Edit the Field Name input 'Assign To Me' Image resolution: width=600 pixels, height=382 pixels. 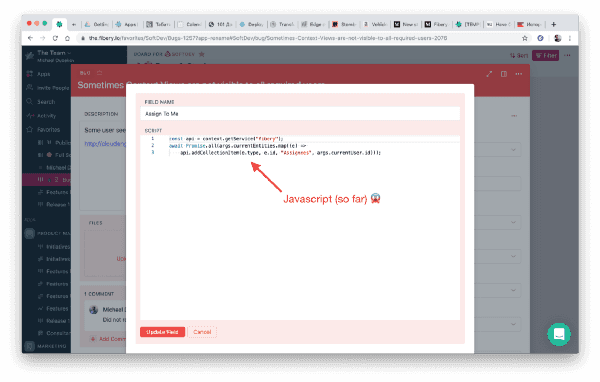pyautogui.click(x=300, y=114)
